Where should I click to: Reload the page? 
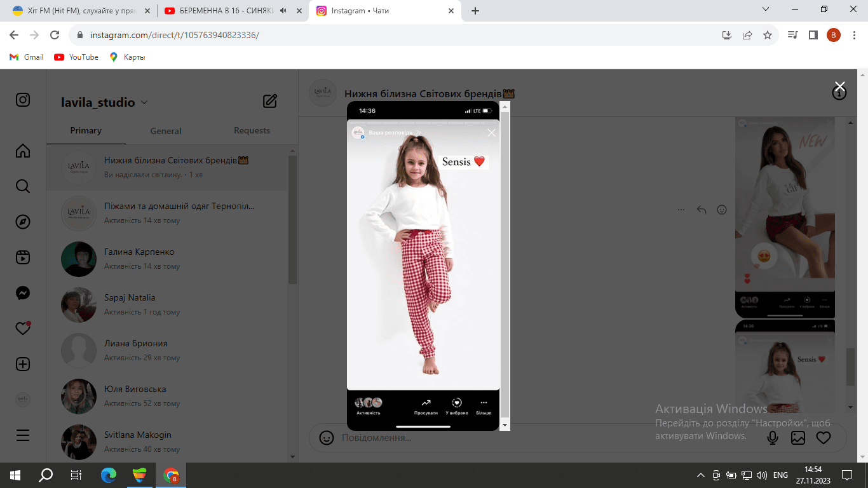pyautogui.click(x=55, y=35)
